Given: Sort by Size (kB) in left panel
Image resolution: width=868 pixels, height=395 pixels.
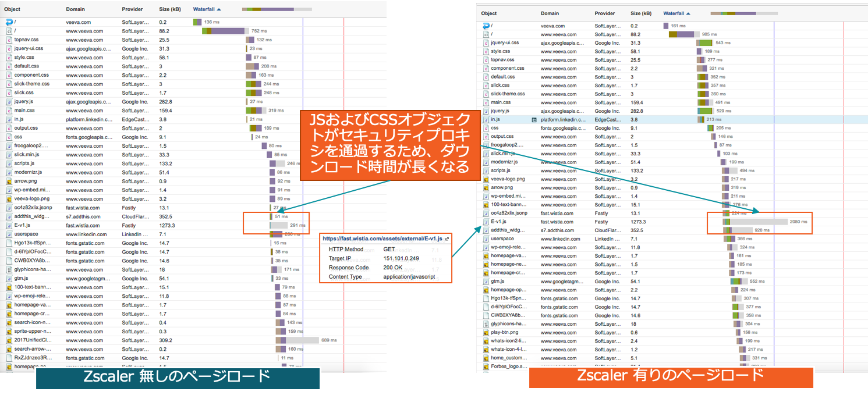Looking at the screenshot, I should (169, 9).
